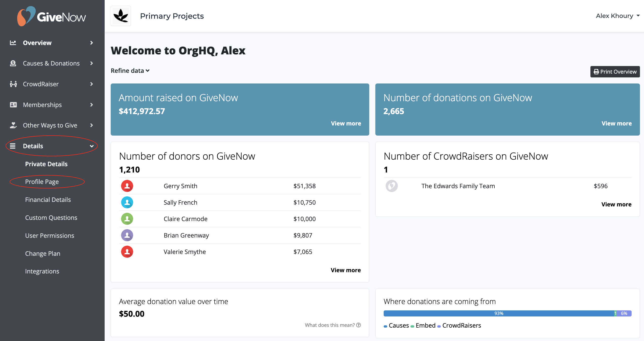Click the Primary Projects header title
Viewport: 644px width, 341px height.
[x=172, y=16]
